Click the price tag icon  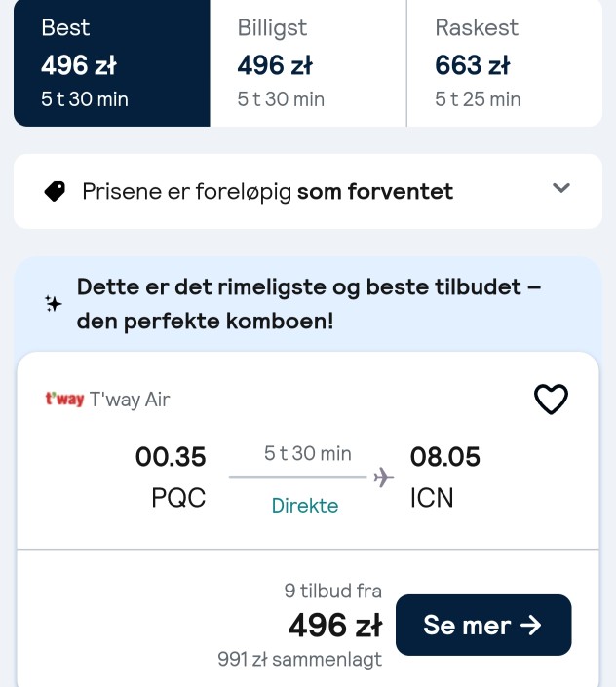pos(55,191)
